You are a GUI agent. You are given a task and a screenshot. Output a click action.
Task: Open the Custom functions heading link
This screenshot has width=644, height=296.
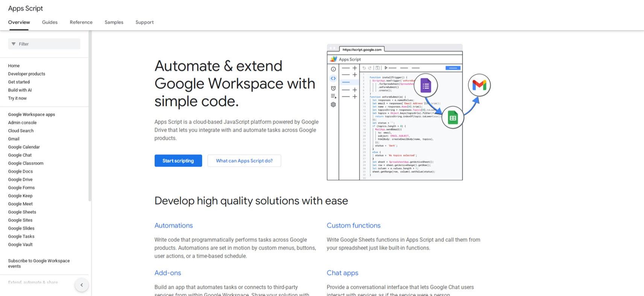pyautogui.click(x=354, y=225)
